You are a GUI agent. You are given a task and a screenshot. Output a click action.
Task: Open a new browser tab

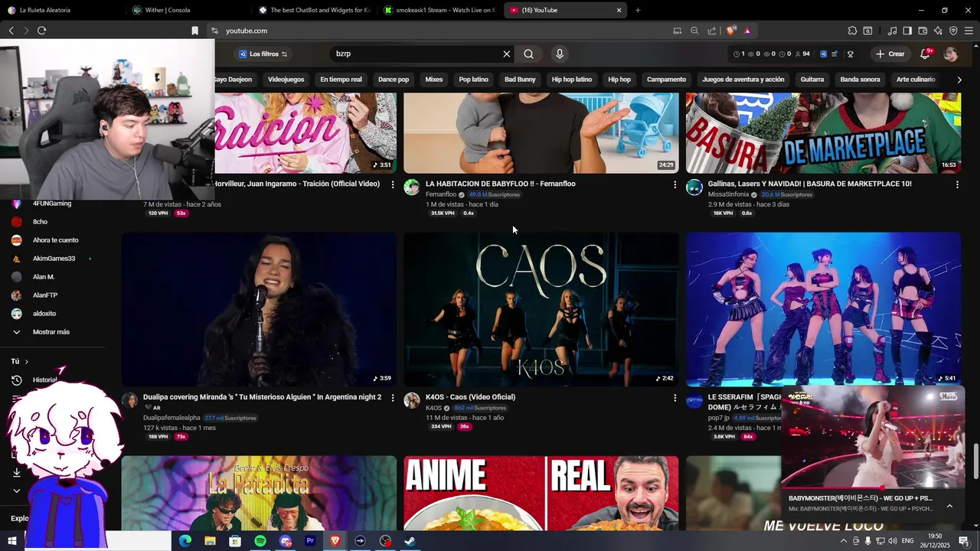(x=638, y=10)
